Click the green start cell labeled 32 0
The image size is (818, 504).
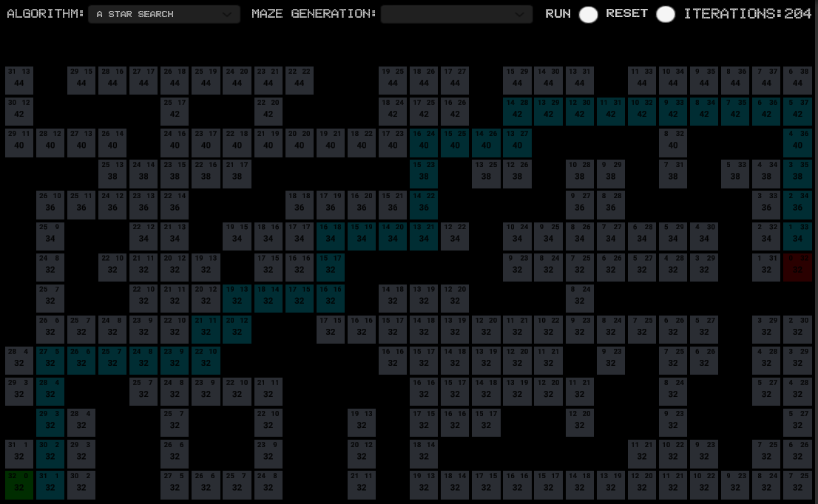18,485
